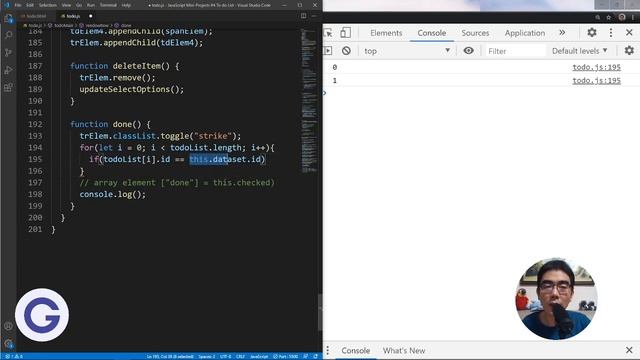Open the editor More Actions menu

(x=314, y=16)
